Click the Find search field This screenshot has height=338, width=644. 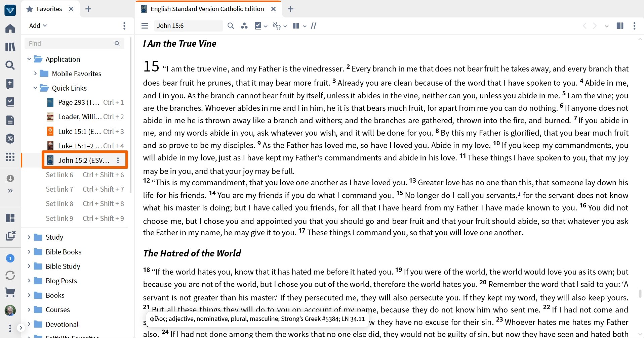74,43
